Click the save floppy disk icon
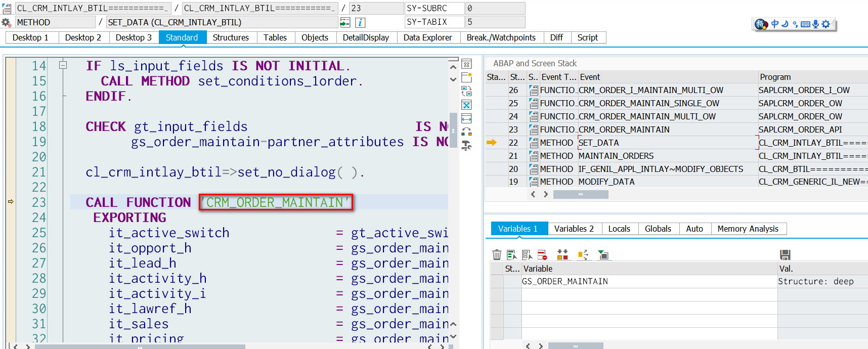 (785, 254)
